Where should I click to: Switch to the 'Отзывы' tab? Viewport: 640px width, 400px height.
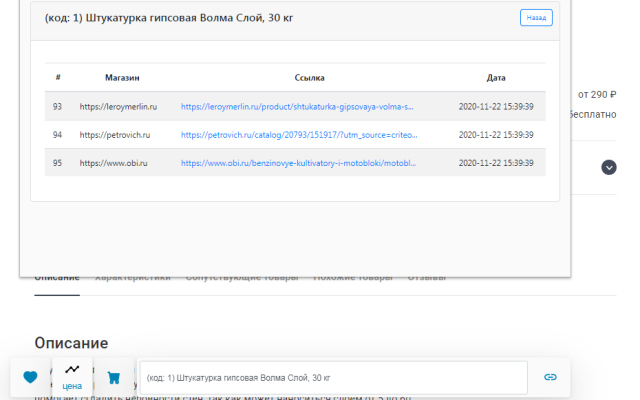(426, 277)
